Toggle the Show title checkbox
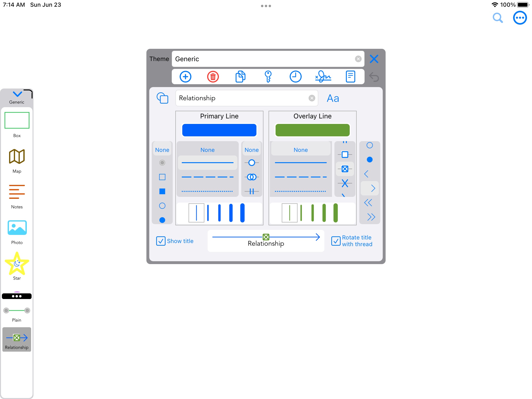The height and width of the screenshot is (399, 532). (x=161, y=241)
